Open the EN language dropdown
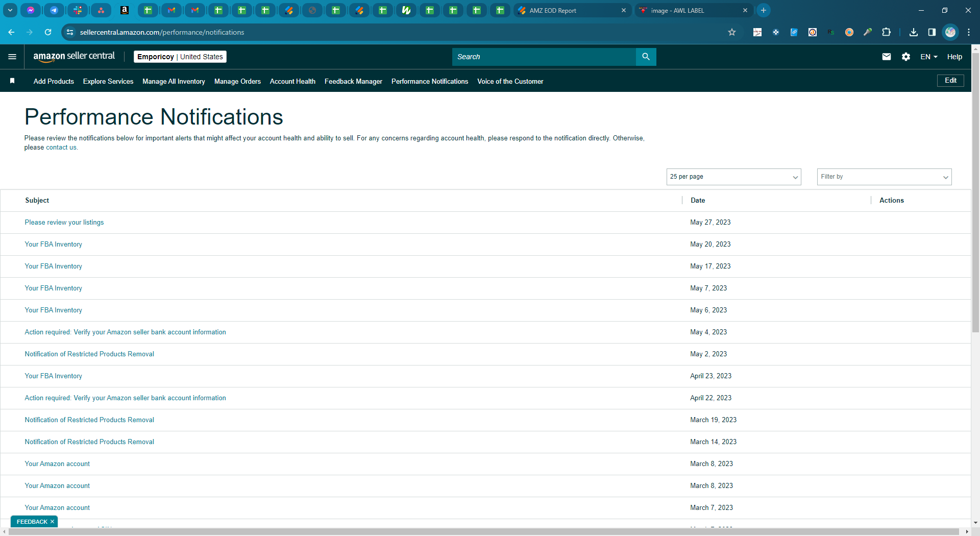Viewport: 980px width, 536px height. (929, 57)
